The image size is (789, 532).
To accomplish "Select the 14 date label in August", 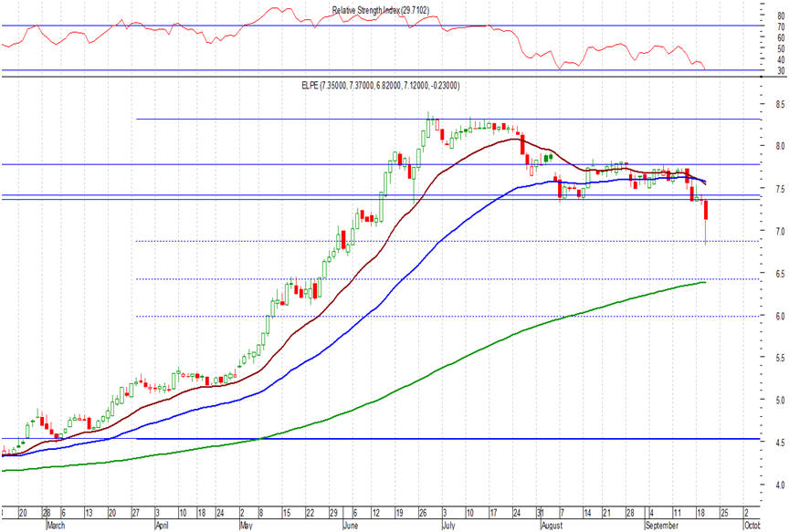I will coord(587,514).
